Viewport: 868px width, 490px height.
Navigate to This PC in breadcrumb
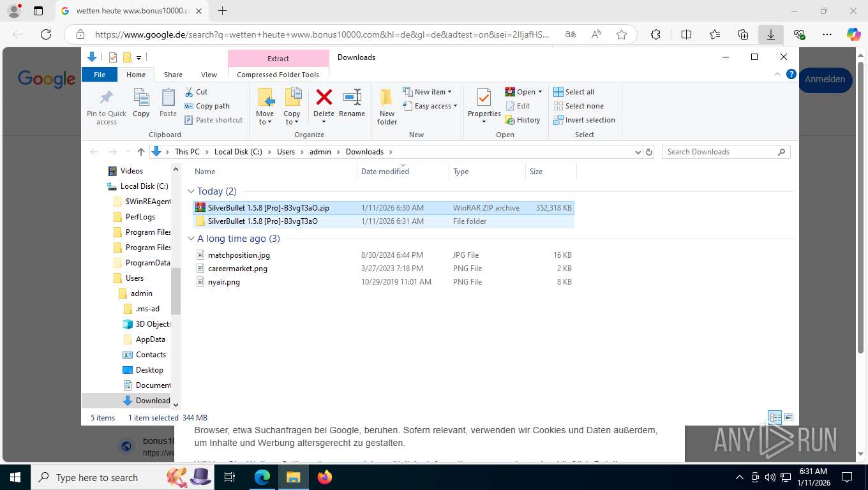point(187,152)
